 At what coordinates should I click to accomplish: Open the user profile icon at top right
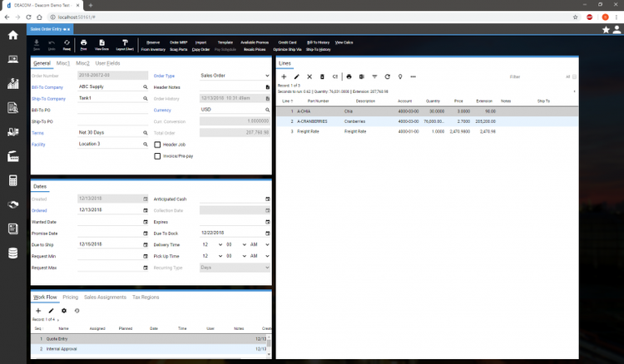(x=617, y=29)
